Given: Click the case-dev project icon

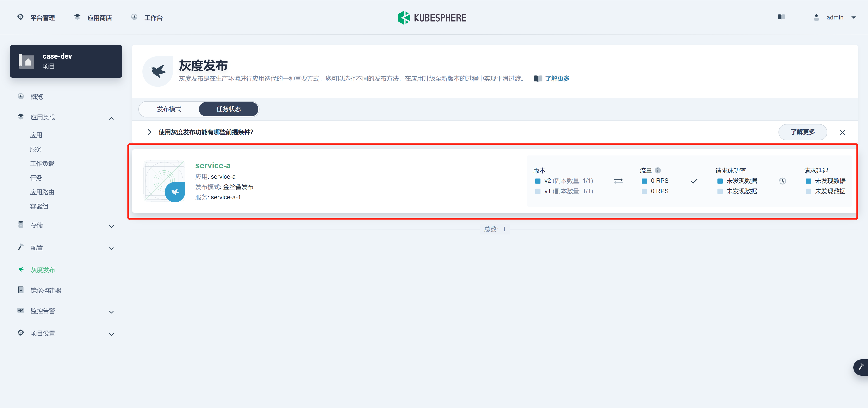Looking at the screenshot, I should pos(26,61).
